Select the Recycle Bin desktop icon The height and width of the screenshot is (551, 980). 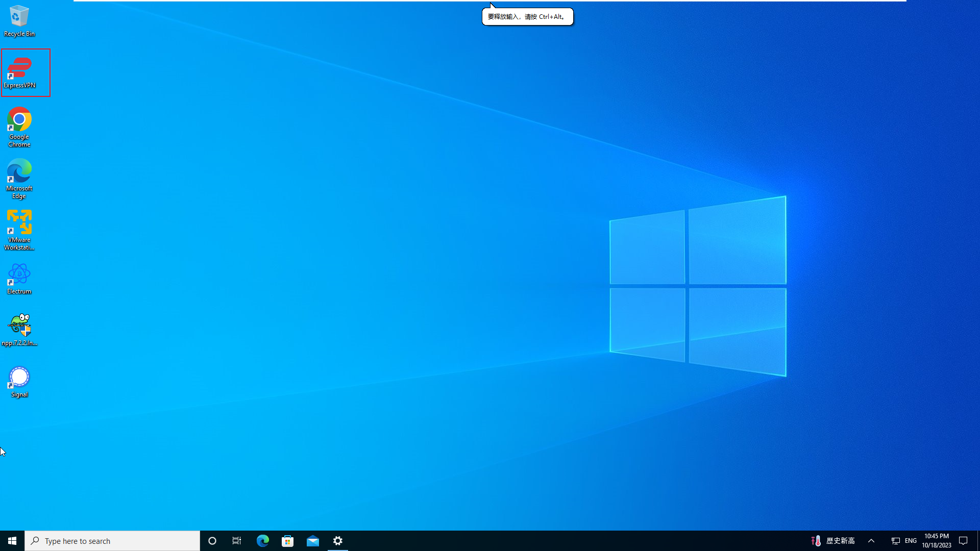pos(19,20)
